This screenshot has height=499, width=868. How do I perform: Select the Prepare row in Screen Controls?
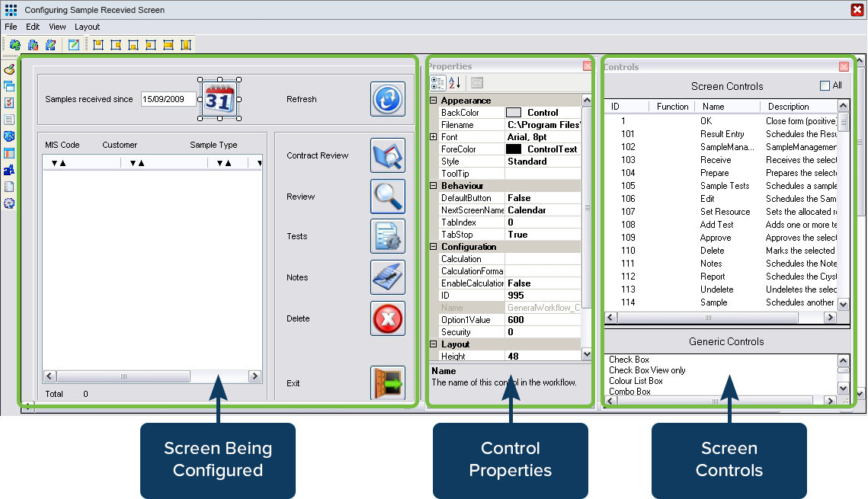716,173
